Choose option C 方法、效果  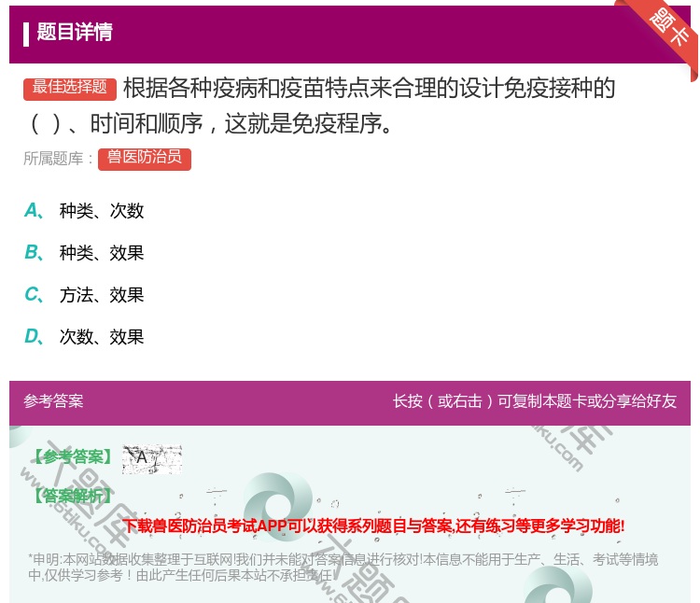(x=84, y=295)
